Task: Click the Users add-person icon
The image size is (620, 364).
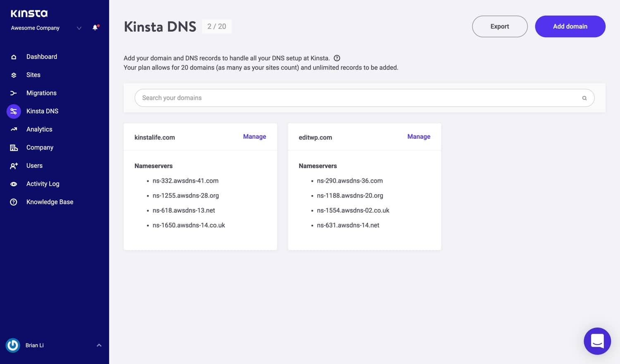Action: click(x=14, y=166)
